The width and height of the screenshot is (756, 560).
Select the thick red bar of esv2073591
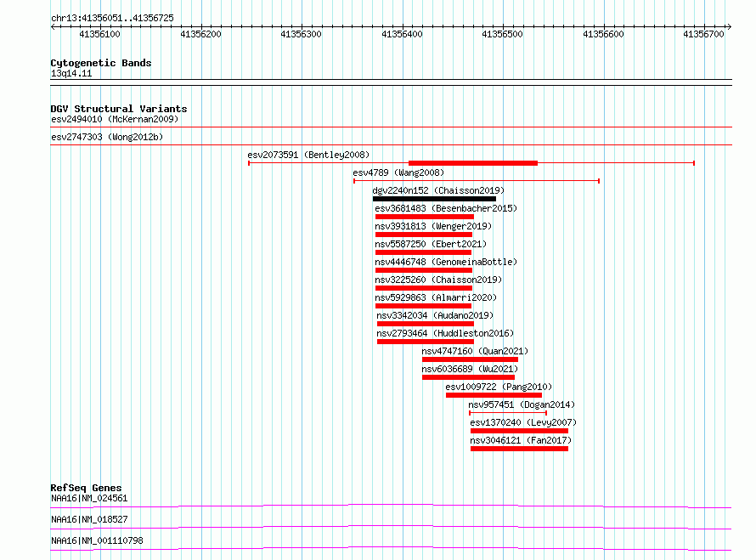coord(473,163)
